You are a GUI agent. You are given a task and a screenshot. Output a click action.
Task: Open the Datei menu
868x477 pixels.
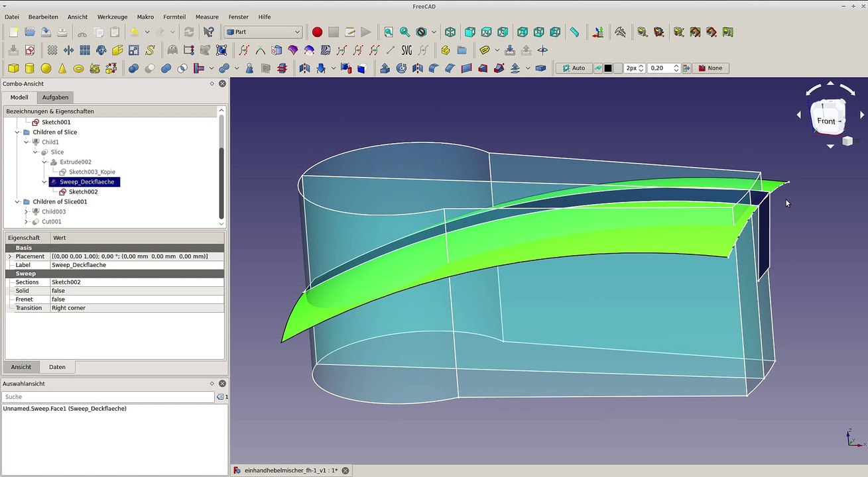(12, 17)
